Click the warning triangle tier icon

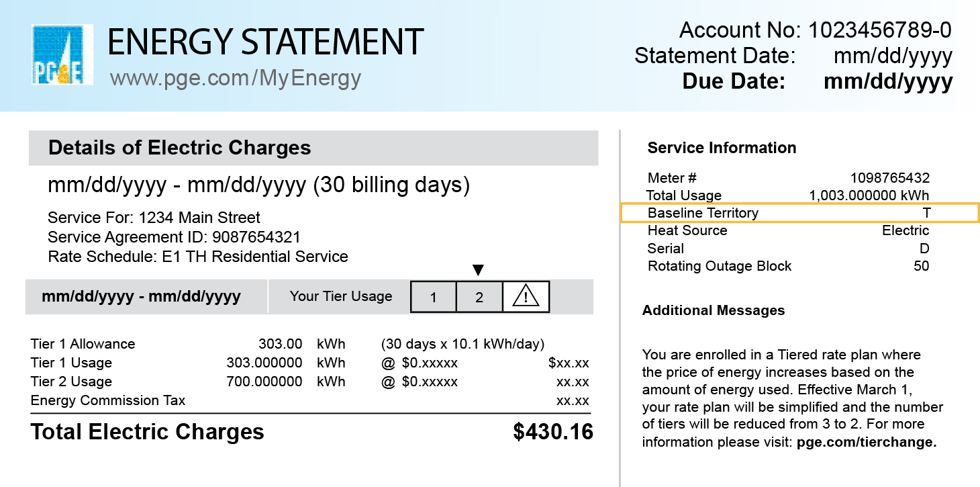(526, 297)
